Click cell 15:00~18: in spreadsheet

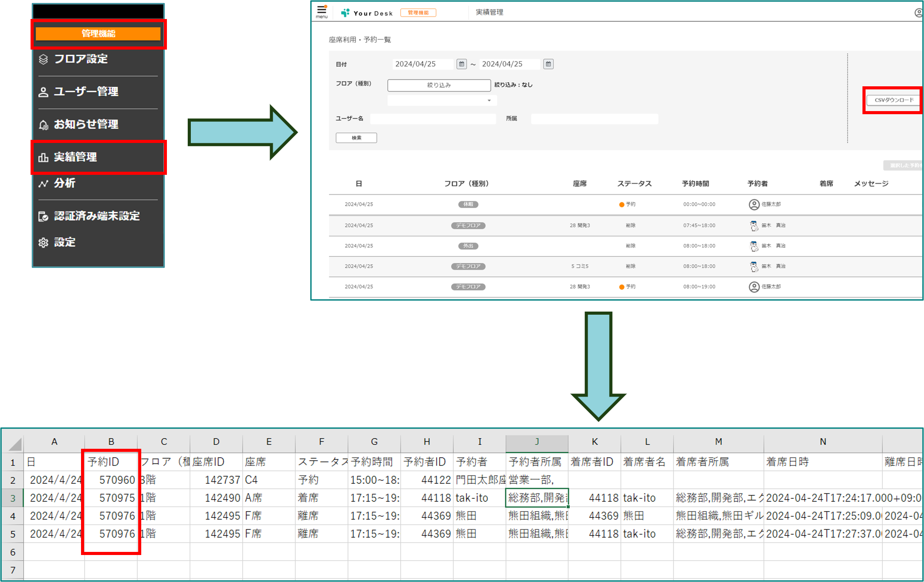tap(374, 480)
